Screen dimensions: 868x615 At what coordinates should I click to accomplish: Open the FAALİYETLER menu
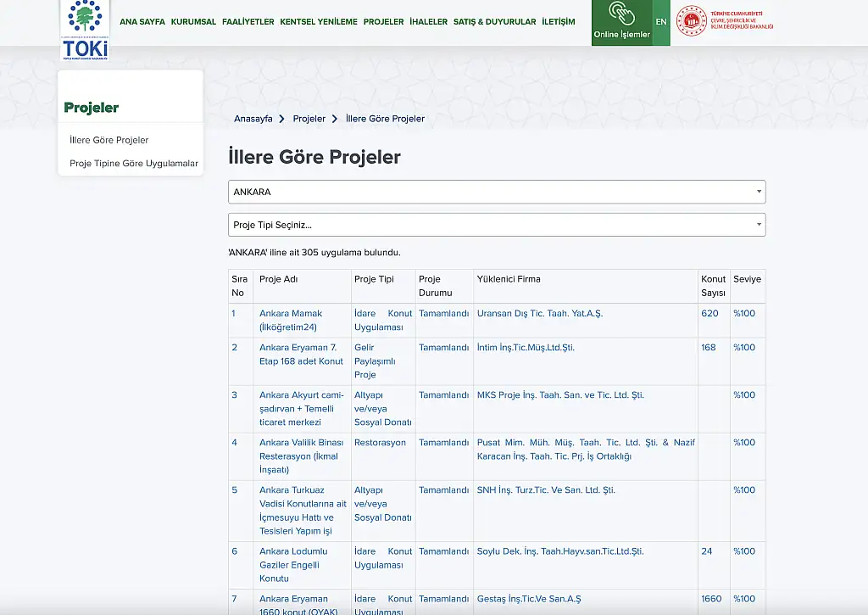[x=248, y=21]
